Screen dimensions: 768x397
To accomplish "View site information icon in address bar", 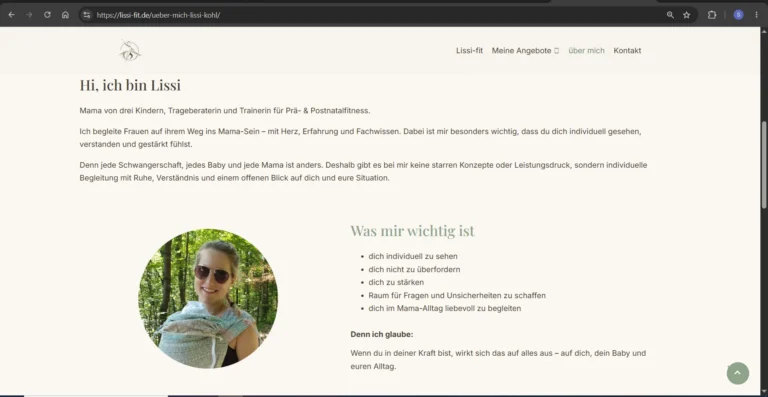I will click(87, 15).
